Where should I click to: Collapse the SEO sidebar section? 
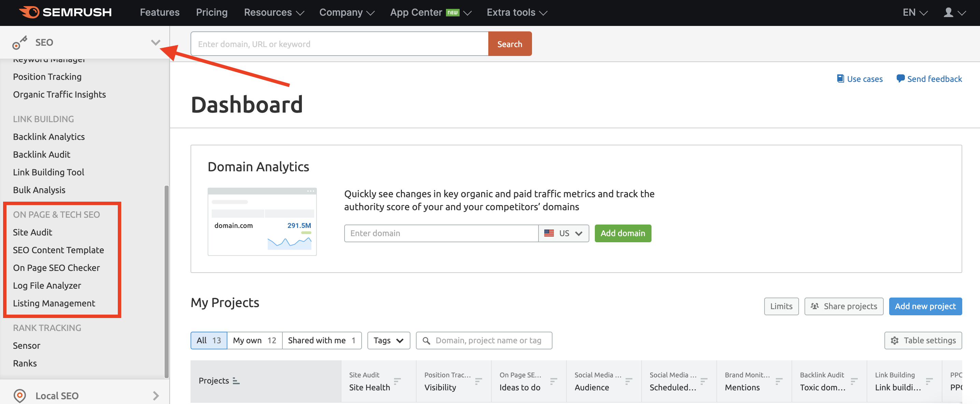[x=155, y=42]
